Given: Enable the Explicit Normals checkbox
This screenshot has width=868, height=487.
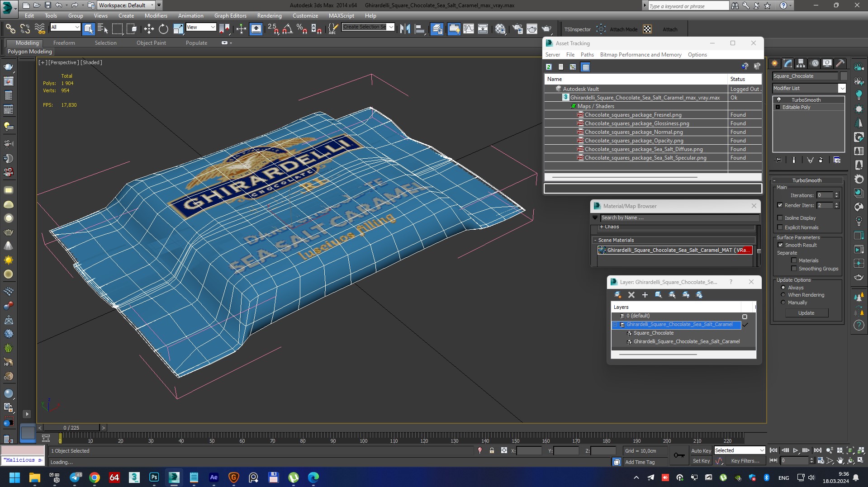Looking at the screenshot, I should (x=780, y=227).
